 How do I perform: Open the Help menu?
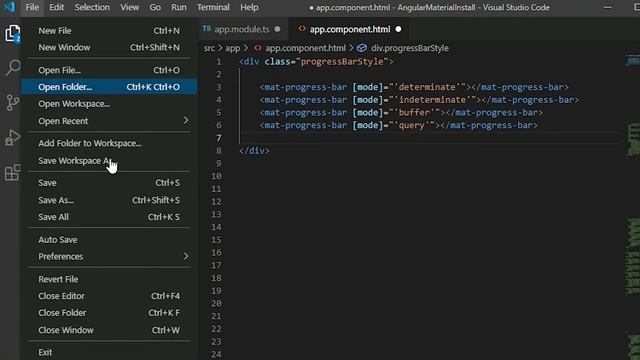tap(249, 7)
